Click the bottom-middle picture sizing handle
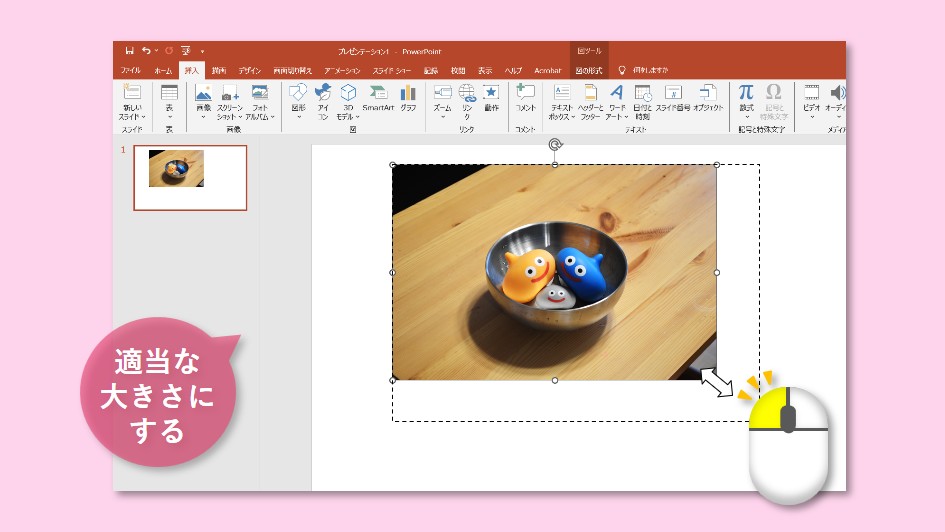Viewport: 945px width, 532px height. (555, 380)
